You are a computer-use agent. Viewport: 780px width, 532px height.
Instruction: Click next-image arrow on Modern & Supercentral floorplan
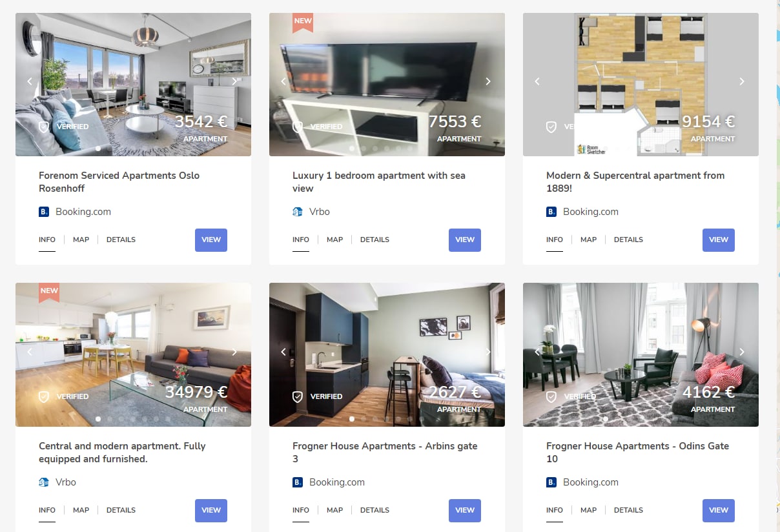tap(742, 81)
